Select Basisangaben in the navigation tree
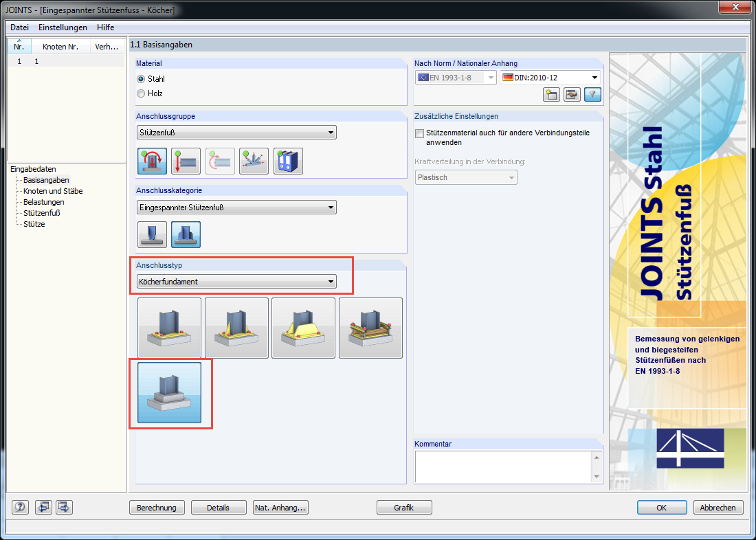Viewport: 756px width, 540px height. tap(46, 180)
